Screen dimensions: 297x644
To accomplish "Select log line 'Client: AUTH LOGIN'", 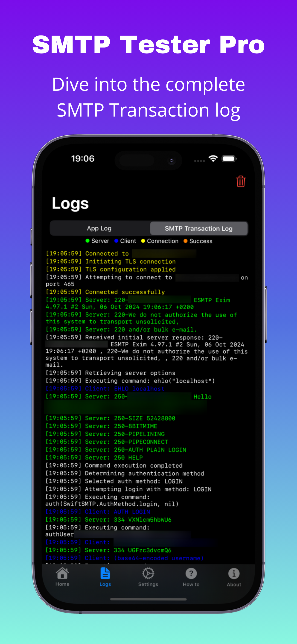I will (x=98, y=512).
